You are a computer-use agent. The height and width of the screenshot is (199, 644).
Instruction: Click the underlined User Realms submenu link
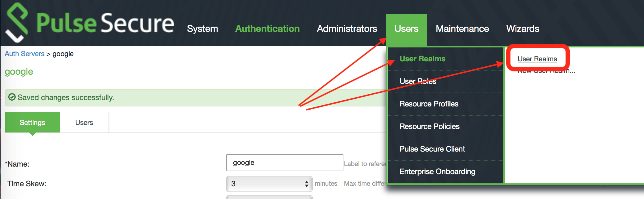pos(537,59)
